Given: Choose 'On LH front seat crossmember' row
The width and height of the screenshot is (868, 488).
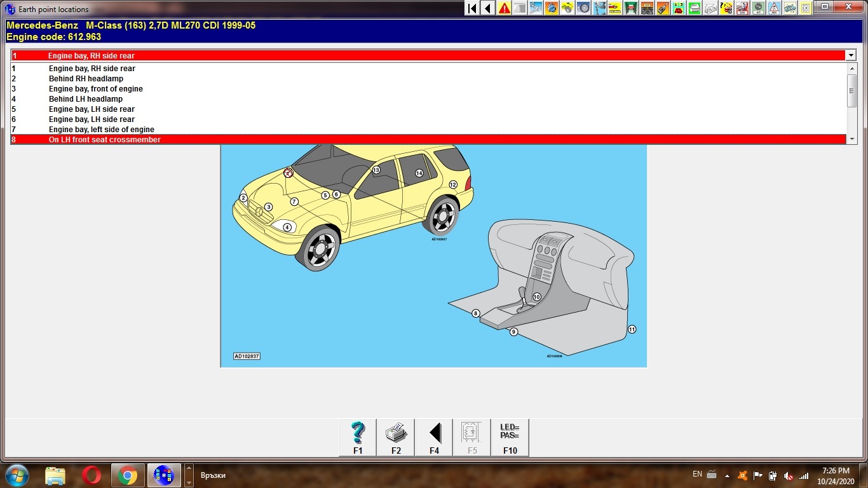Looking at the screenshot, I should pyautogui.click(x=429, y=139).
